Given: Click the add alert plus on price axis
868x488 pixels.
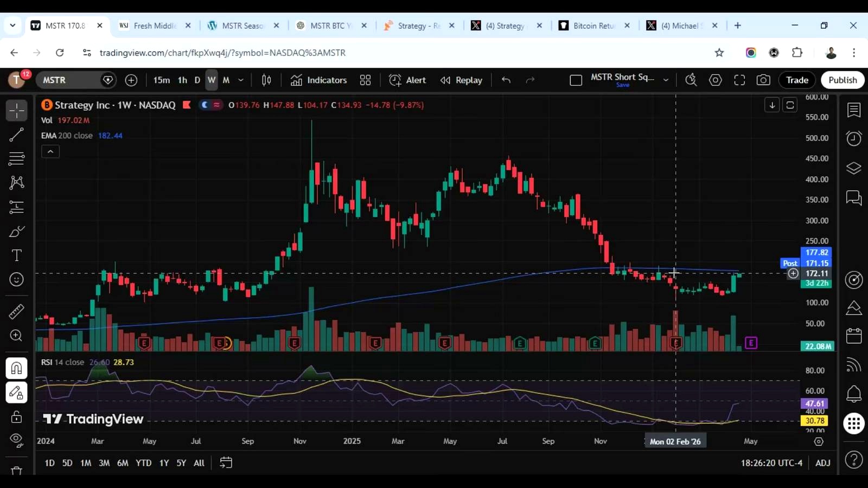Looking at the screenshot, I should (x=793, y=273).
